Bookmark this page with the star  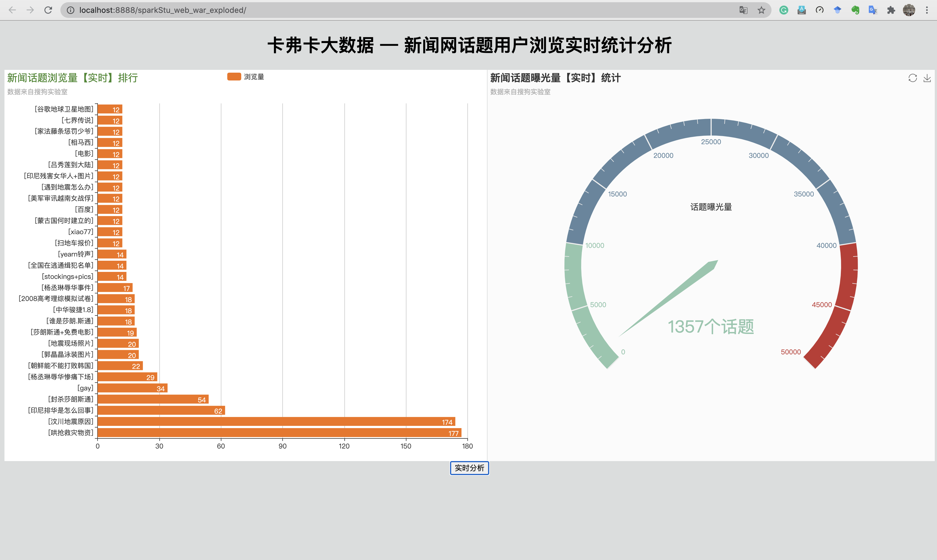761,10
